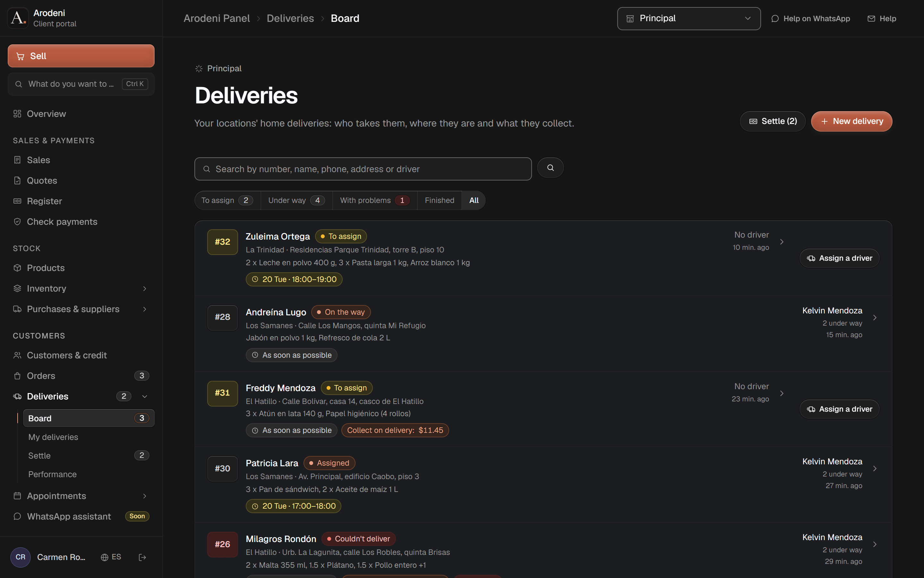Assign a driver to Freddy Mendoza
924x578 pixels.
(x=839, y=409)
